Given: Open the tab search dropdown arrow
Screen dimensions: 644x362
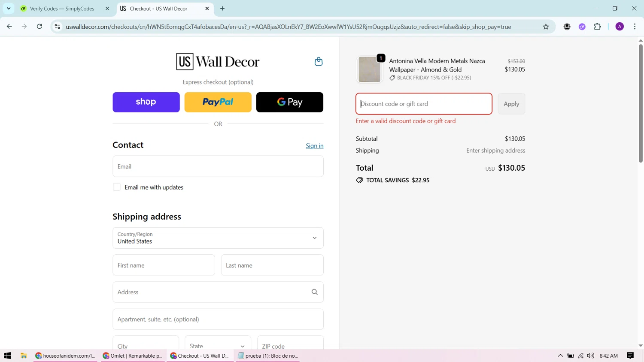Looking at the screenshot, I should click(x=9, y=9).
